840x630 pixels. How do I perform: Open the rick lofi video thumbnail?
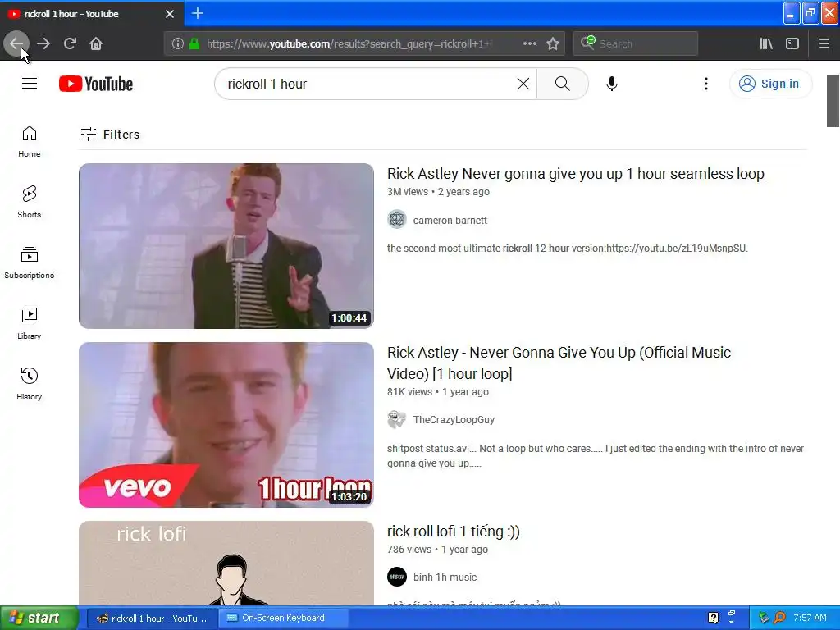pos(226,563)
